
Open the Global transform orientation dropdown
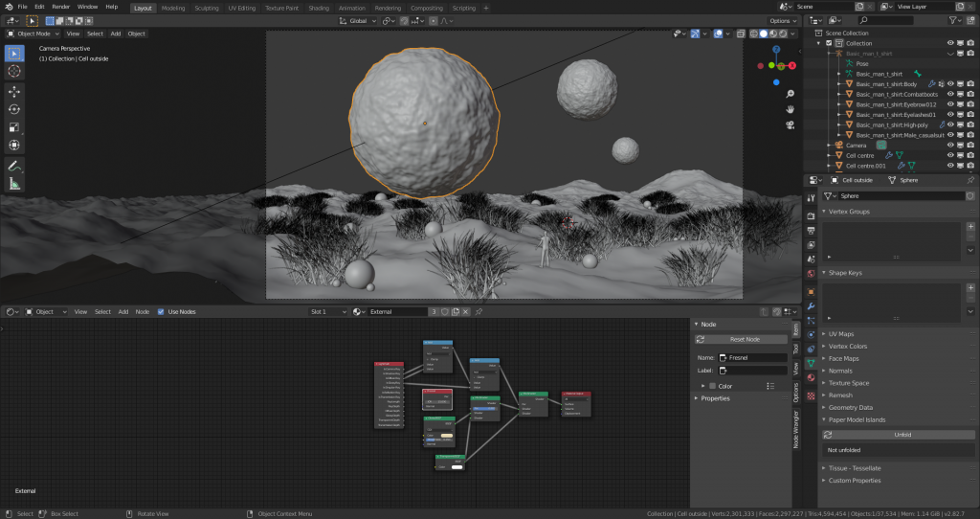point(358,21)
